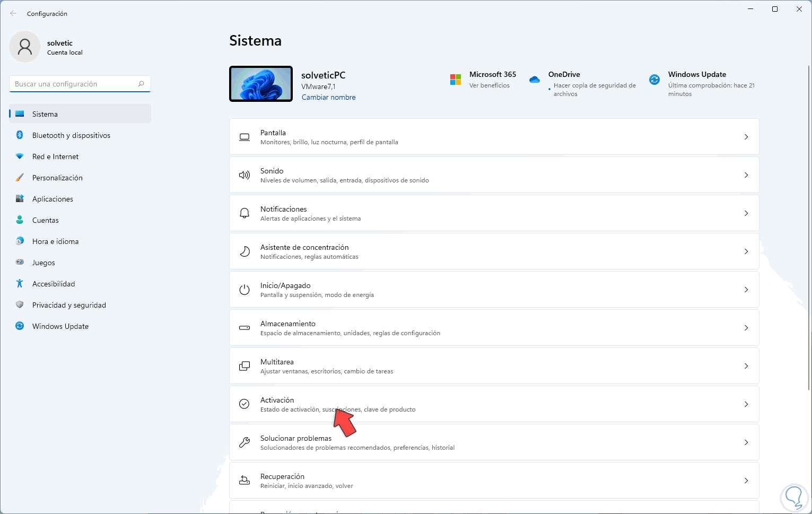Click the paintbrush Personalización icon
812x514 pixels.
click(x=20, y=178)
